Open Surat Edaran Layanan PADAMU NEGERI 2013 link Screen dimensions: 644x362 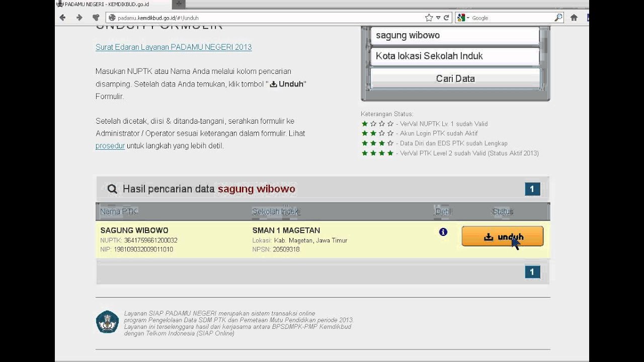pyautogui.click(x=174, y=47)
